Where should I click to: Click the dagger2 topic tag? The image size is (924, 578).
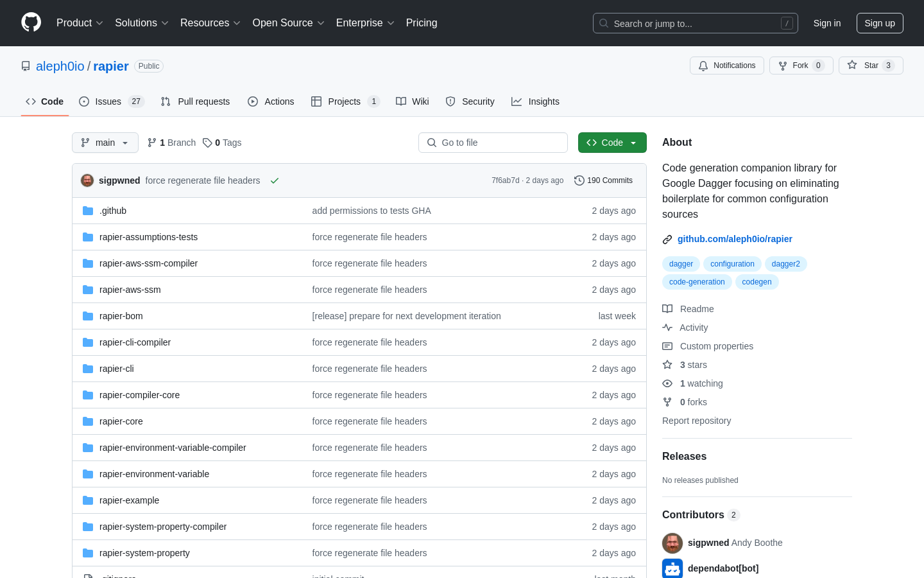tap(785, 264)
